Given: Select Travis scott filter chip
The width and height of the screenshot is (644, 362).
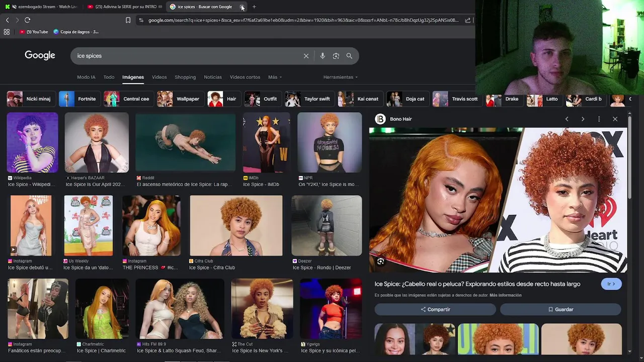Looking at the screenshot, I should click(x=456, y=99).
